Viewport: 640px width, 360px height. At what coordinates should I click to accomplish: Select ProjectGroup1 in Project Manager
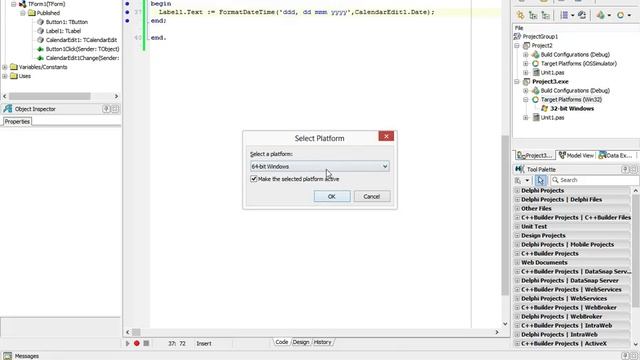pos(540,37)
